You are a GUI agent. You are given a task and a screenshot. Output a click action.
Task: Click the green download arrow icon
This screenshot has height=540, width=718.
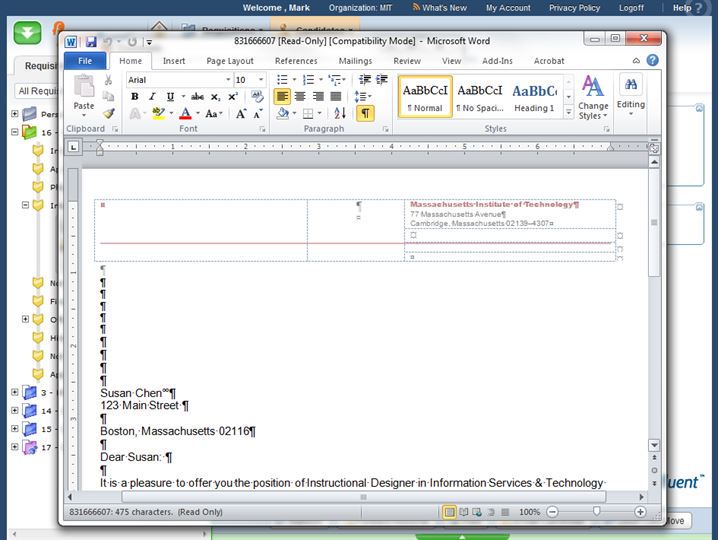pyautogui.click(x=27, y=31)
